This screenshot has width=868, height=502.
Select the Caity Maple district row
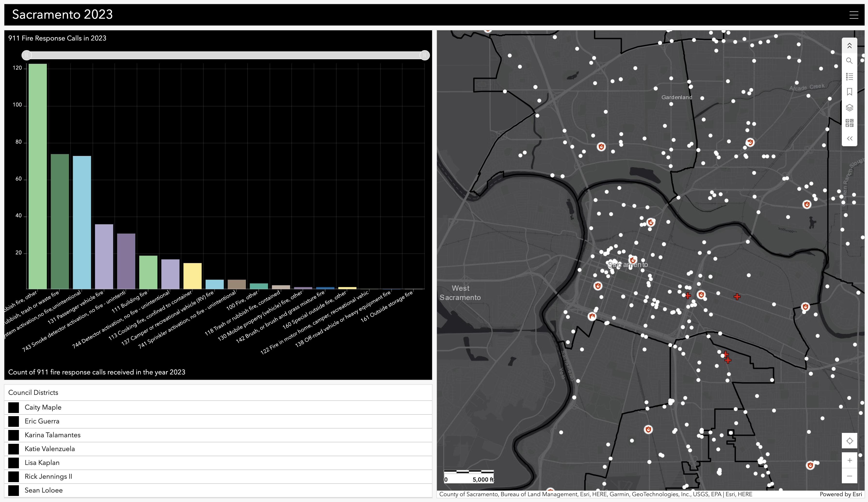tap(218, 407)
